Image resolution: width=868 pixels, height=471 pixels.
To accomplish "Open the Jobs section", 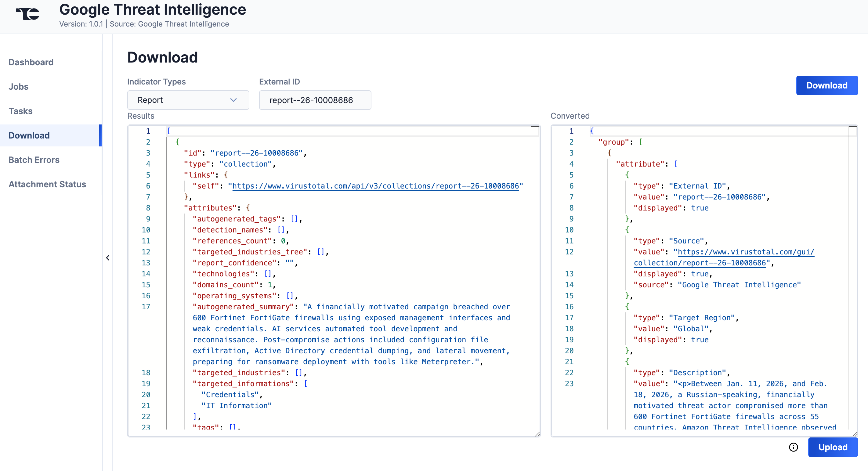I will coord(18,87).
